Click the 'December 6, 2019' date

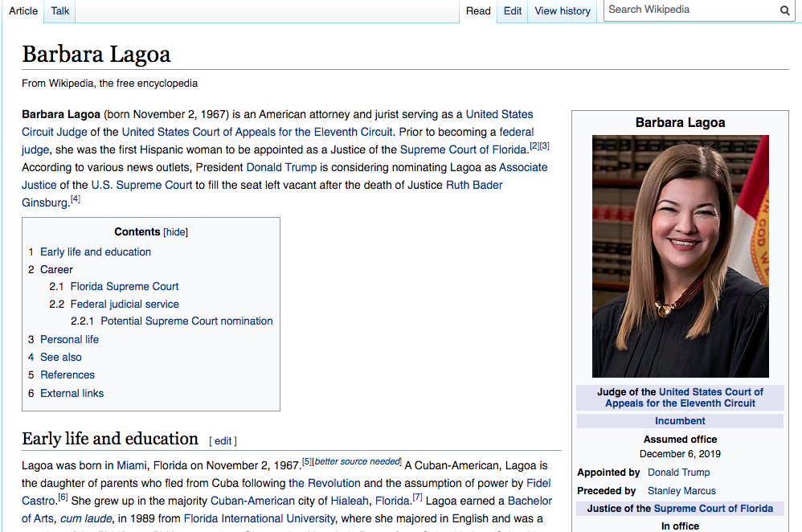[x=681, y=454]
